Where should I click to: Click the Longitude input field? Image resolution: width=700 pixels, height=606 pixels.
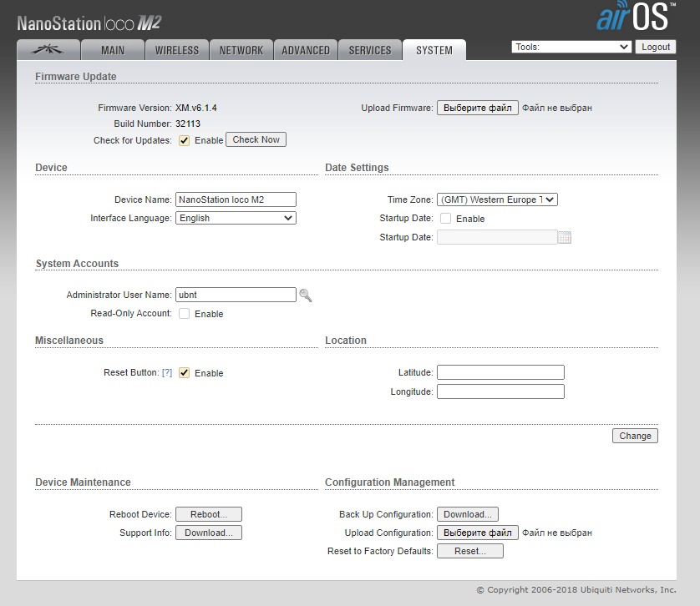tap(500, 391)
